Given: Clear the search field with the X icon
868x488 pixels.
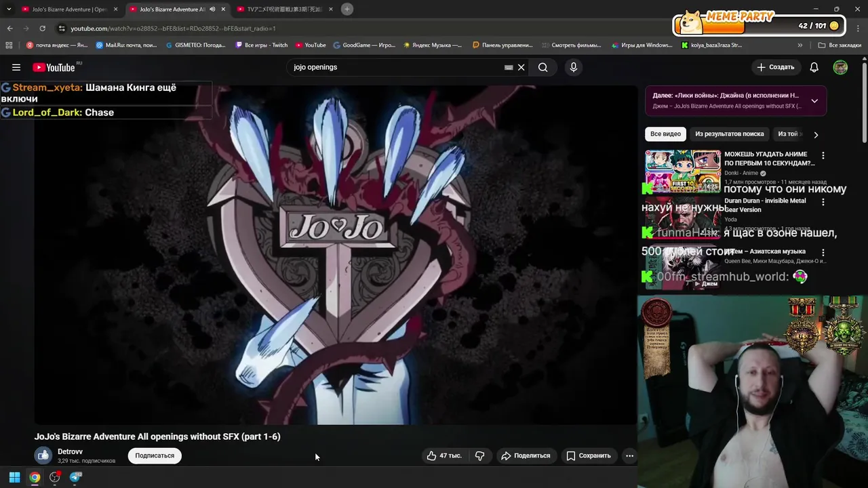Looking at the screenshot, I should (521, 67).
